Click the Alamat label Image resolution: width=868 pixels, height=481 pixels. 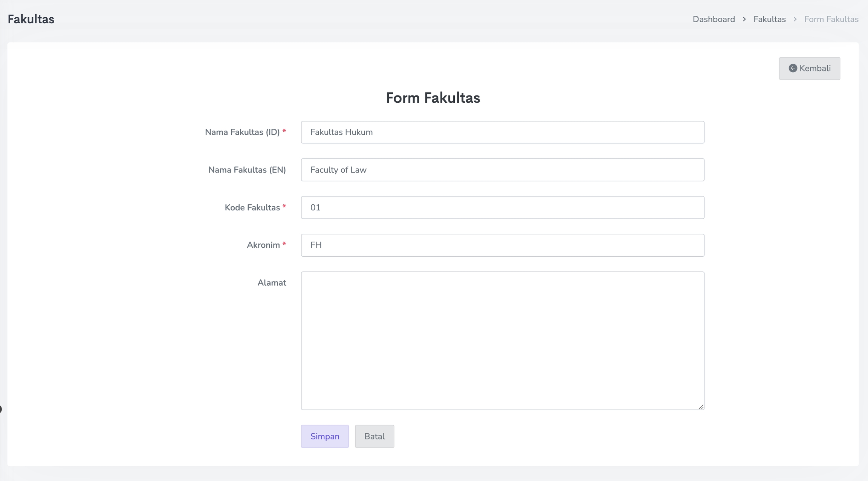pos(272,283)
